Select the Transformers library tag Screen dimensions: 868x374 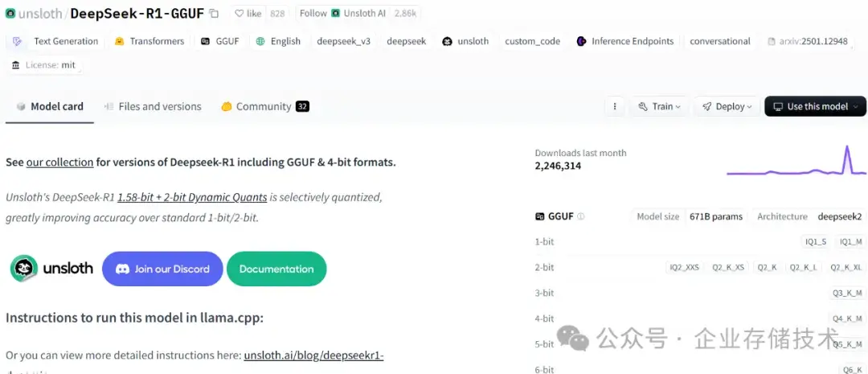(149, 41)
